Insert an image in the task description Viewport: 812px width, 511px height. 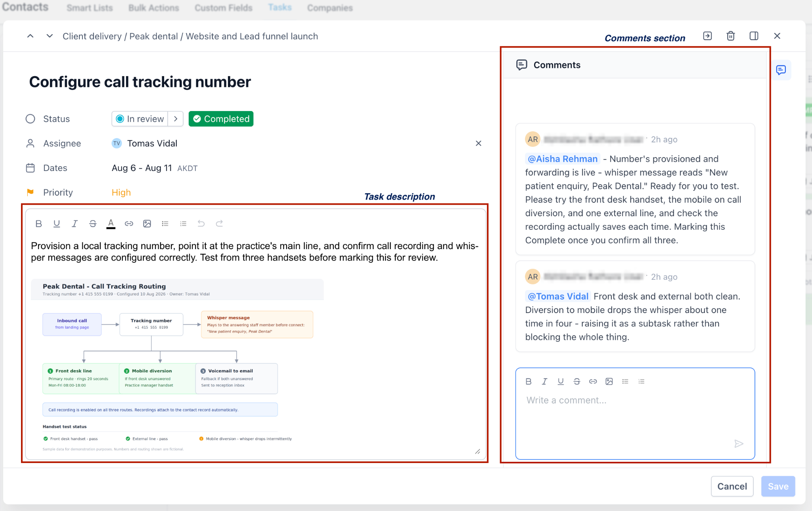tap(147, 224)
